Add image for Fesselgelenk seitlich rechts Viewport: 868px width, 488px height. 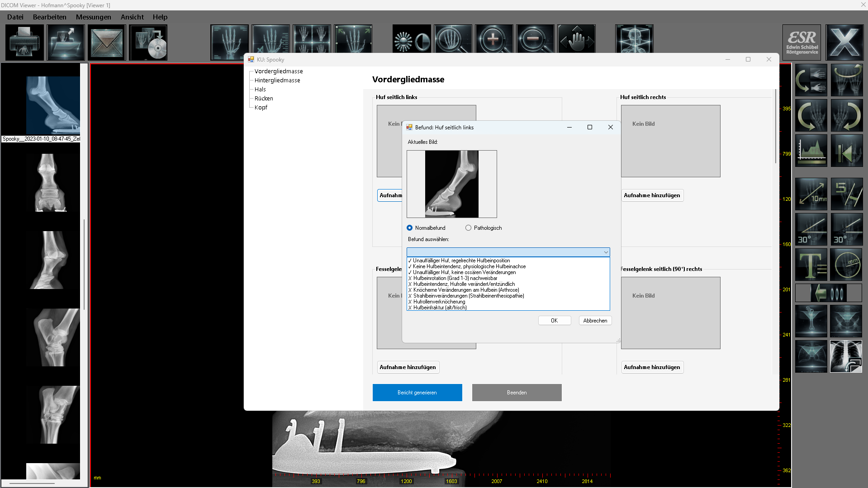652,367
